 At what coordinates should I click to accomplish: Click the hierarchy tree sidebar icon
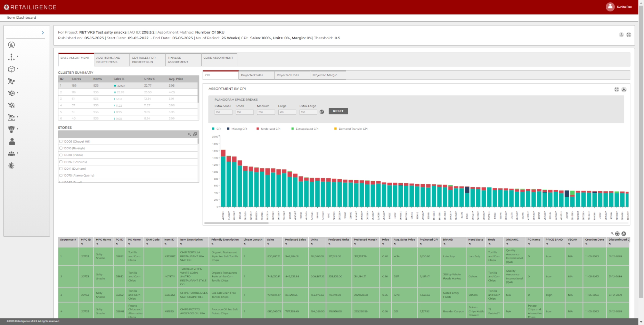click(x=11, y=57)
